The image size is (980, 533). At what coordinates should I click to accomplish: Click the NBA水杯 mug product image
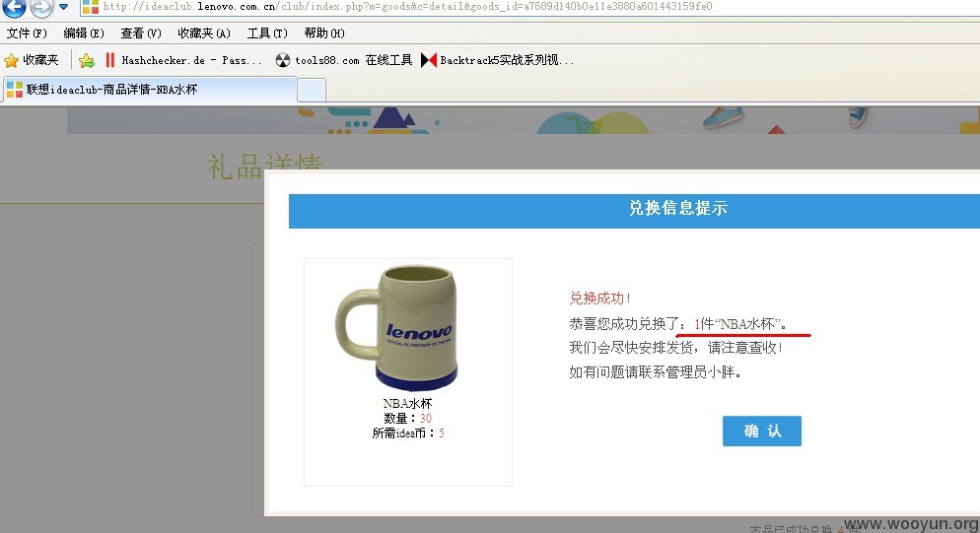tap(397, 328)
